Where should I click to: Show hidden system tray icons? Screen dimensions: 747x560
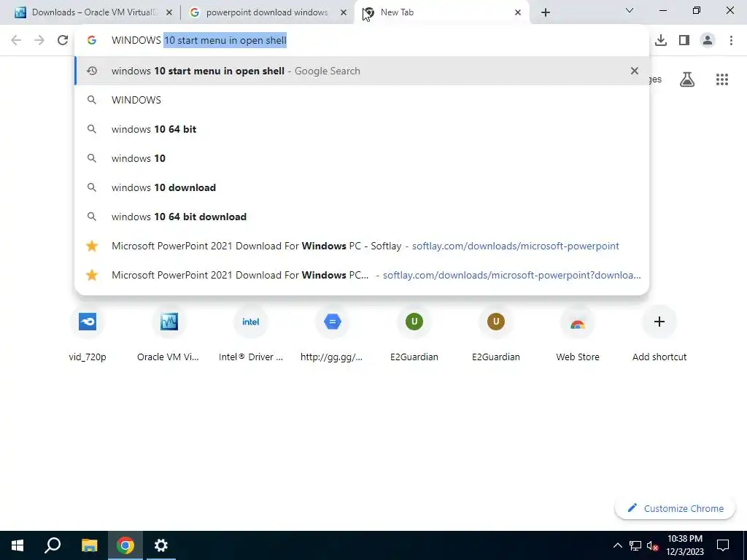point(617,545)
